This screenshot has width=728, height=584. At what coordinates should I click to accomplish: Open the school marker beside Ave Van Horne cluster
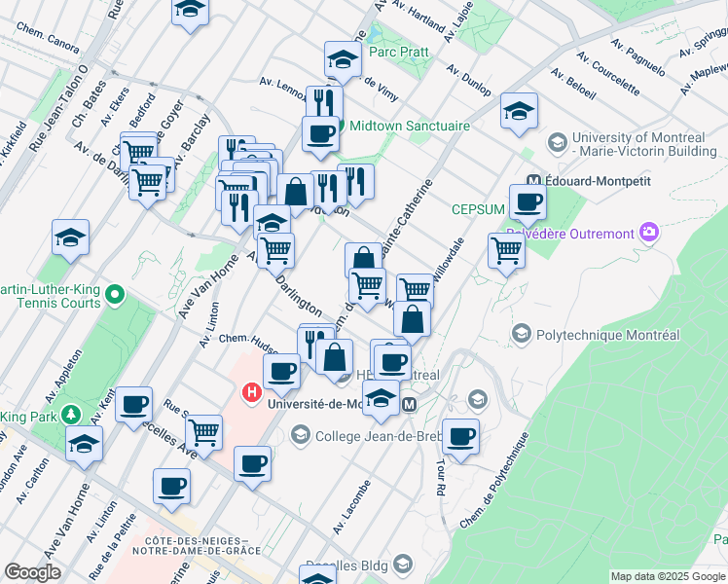tap(273, 221)
